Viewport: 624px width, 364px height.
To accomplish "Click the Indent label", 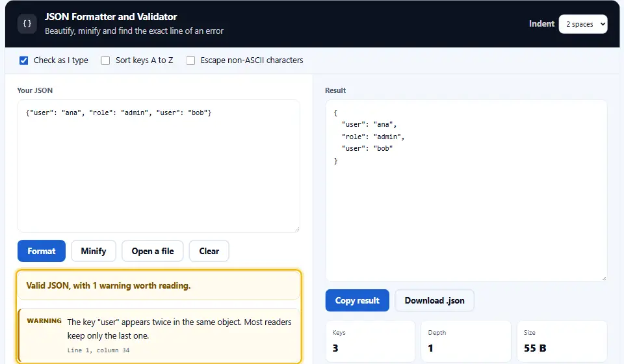I will pos(541,24).
